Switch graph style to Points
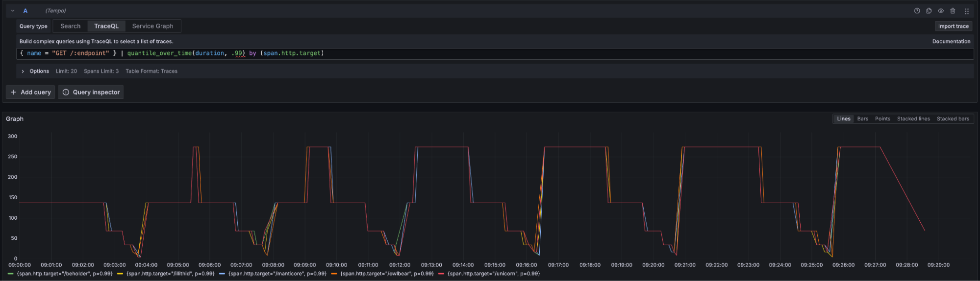The width and height of the screenshot is (980, 281). coord(882,119)
